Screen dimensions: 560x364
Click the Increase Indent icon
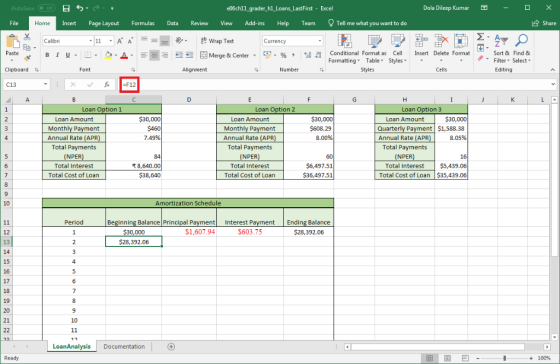click(189, 55)
